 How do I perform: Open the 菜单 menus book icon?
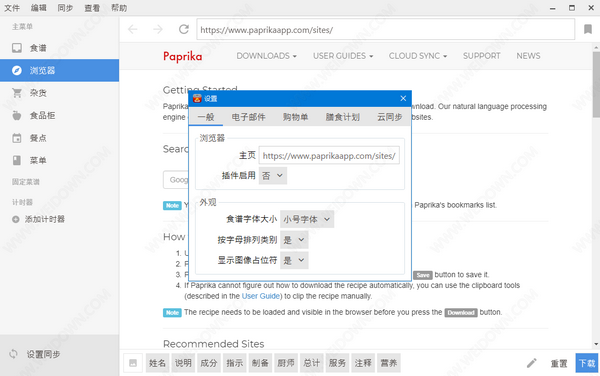(16, 160)
